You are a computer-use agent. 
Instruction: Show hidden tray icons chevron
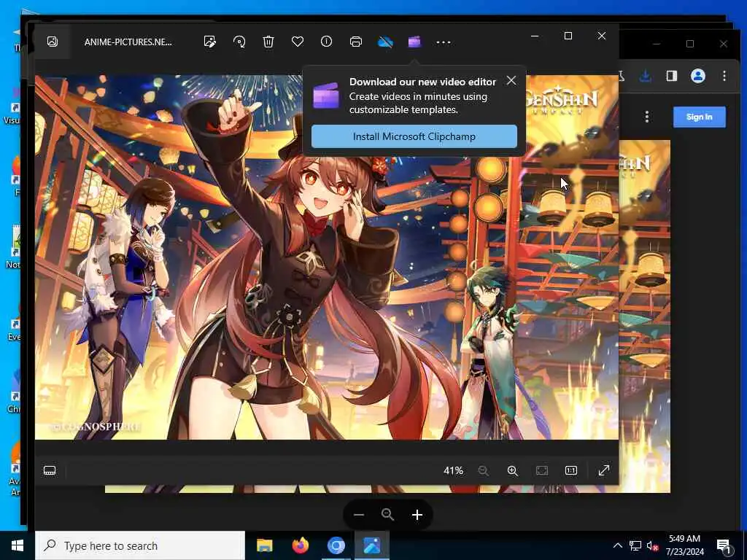tap(617, 545)
